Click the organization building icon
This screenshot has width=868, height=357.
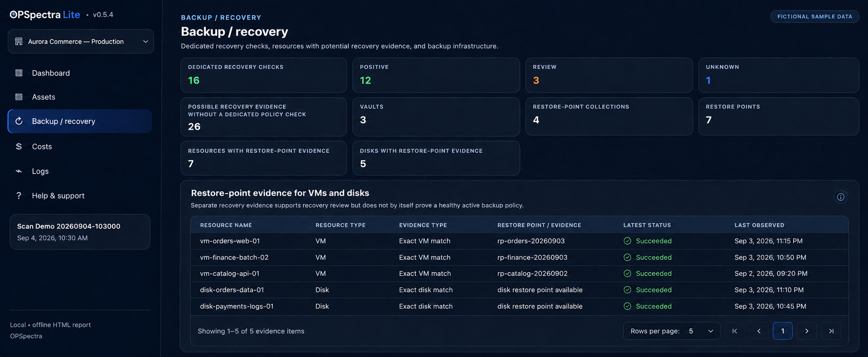[x=19, y=41]
